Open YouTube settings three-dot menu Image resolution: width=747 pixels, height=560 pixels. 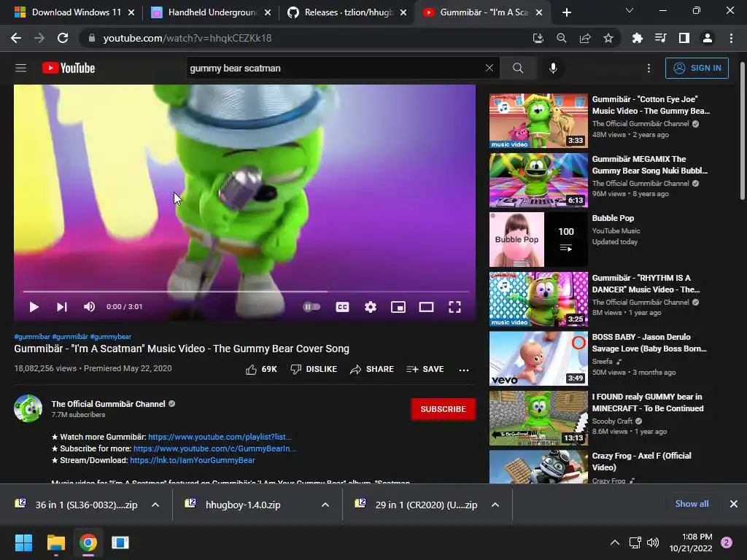[x=649, y=68]
